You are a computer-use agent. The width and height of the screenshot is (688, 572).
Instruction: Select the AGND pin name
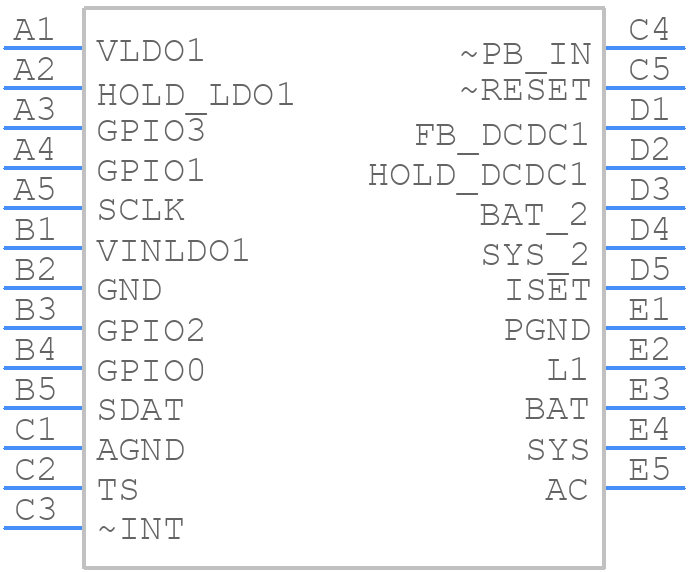(141, 450)
